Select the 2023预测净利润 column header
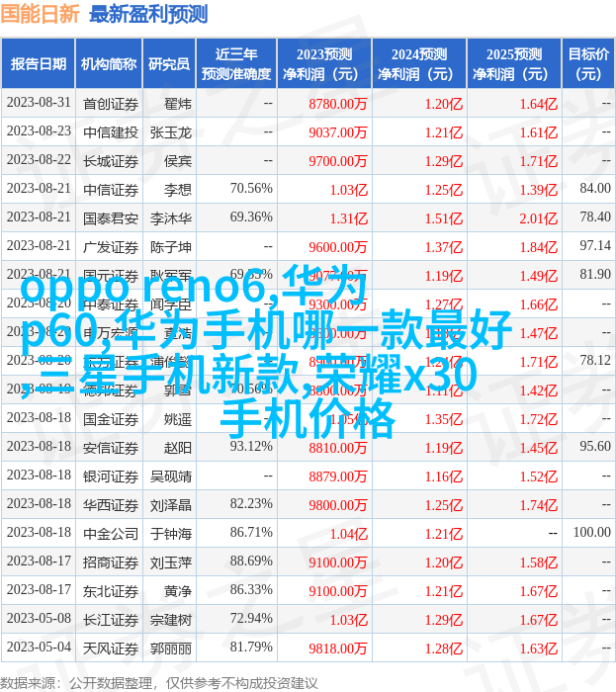 click(x=324, y=63)
